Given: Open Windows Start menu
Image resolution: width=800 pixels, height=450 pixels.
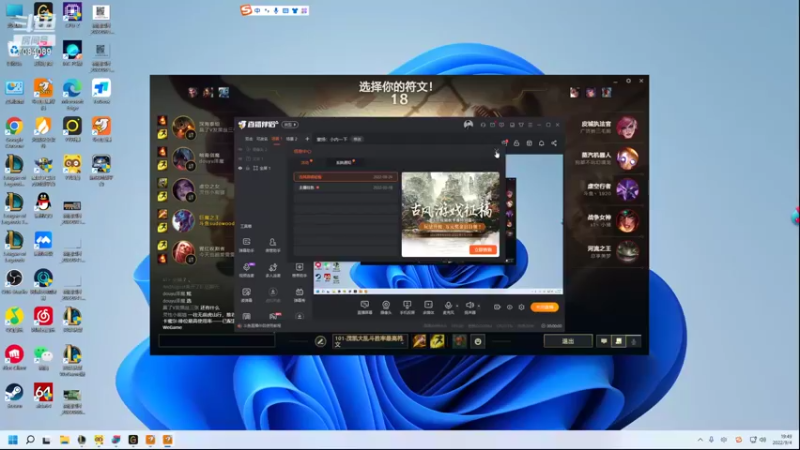Looking at the screenshot, I should click(13, 440).
